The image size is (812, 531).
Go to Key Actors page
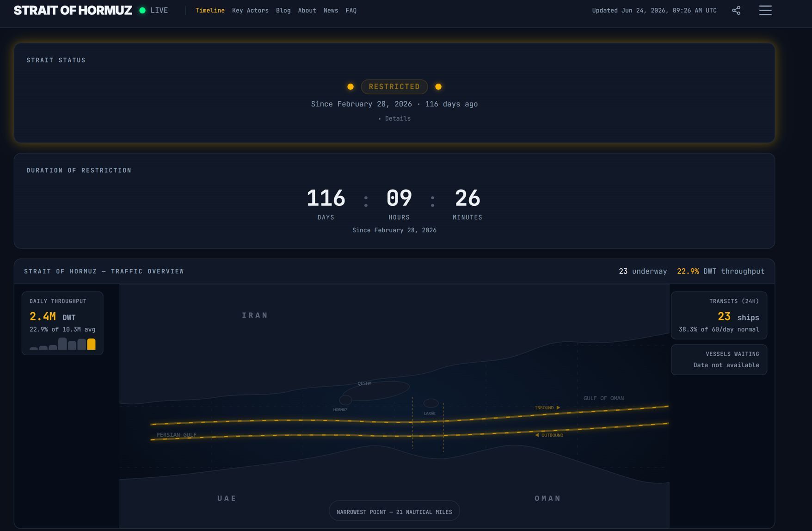[250, 10]
